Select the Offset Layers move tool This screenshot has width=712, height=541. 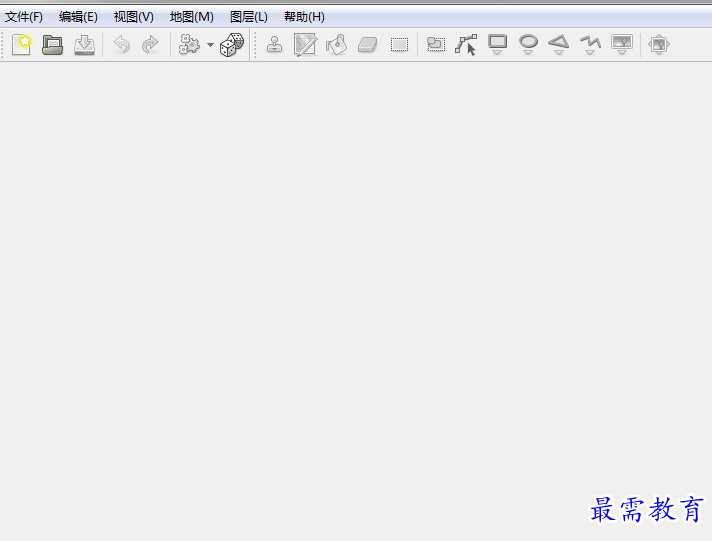pos(659,45)
